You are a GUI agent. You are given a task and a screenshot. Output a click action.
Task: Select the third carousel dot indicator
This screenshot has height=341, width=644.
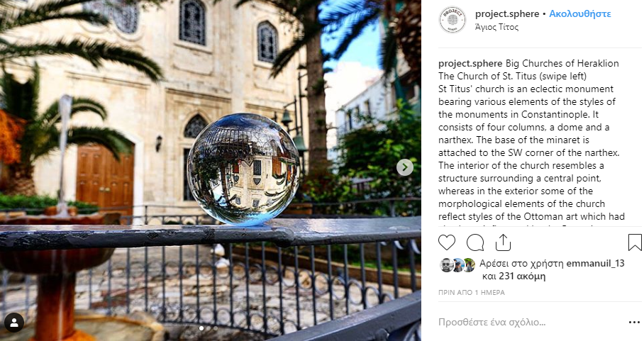(x=216, y=328)
